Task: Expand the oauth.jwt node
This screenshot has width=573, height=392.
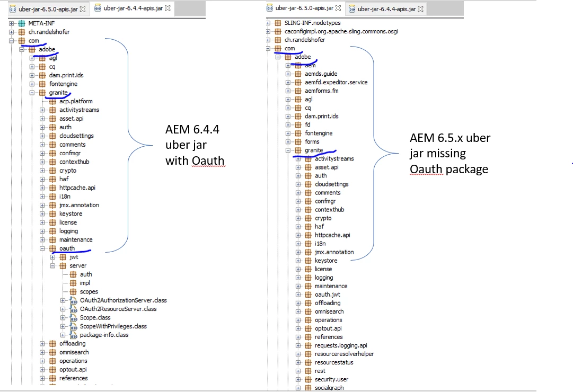Action: [298, 295]
